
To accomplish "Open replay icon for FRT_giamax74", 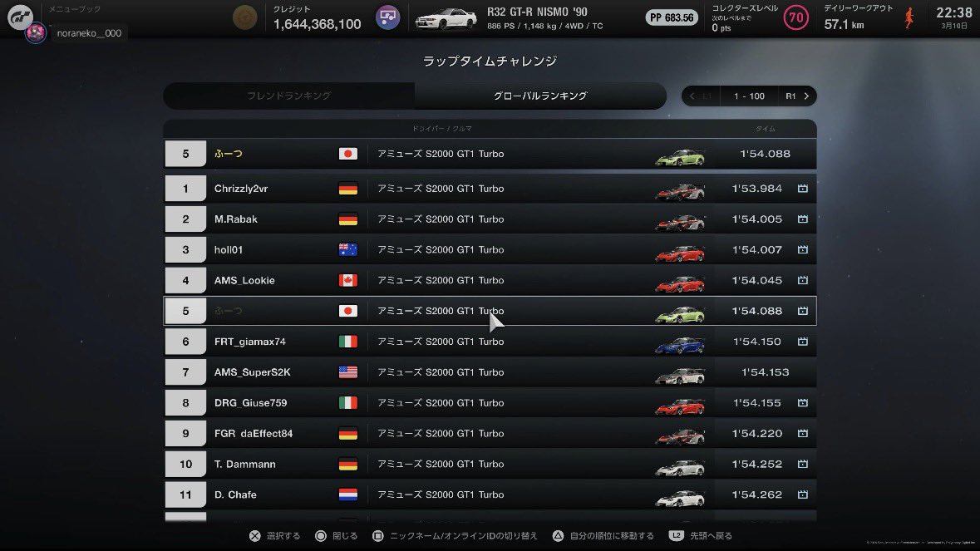I will coord(802,341).
